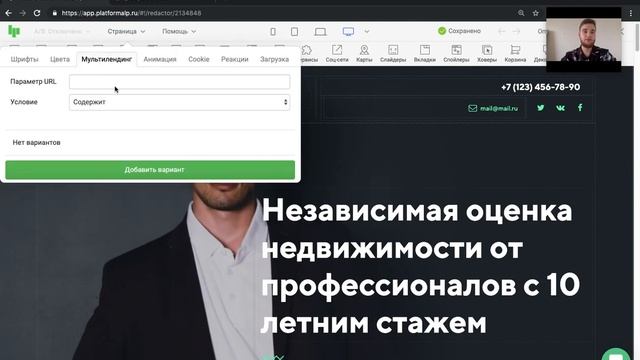The image size is (640, 360).
Task: Select the phone device preview icon
Action: coord(273,31)
